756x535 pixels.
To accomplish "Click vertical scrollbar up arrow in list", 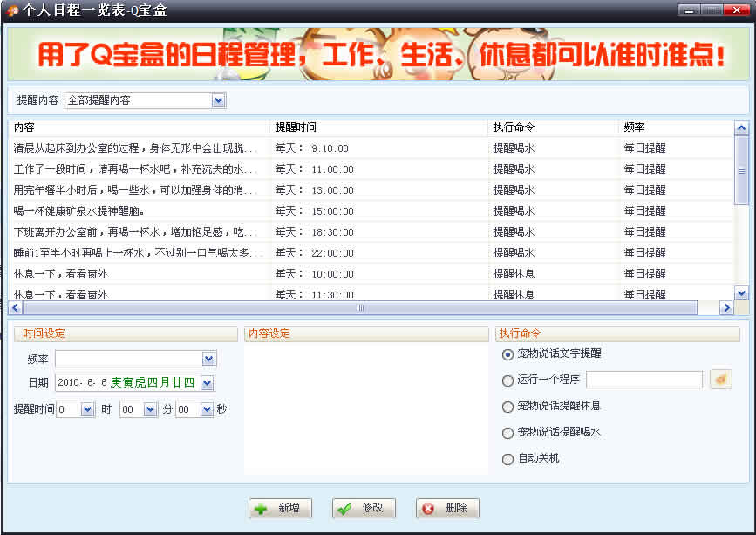I will click(741, 127).
